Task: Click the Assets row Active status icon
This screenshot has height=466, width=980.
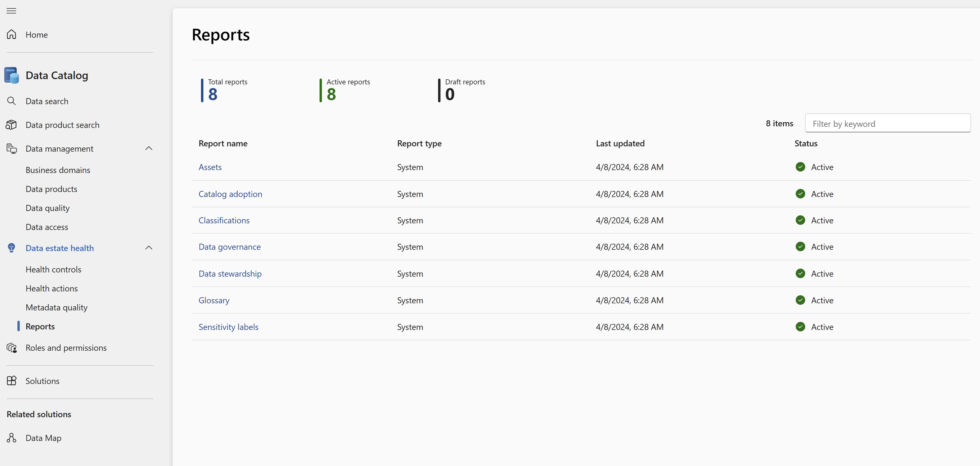Action: pos(800,167)
